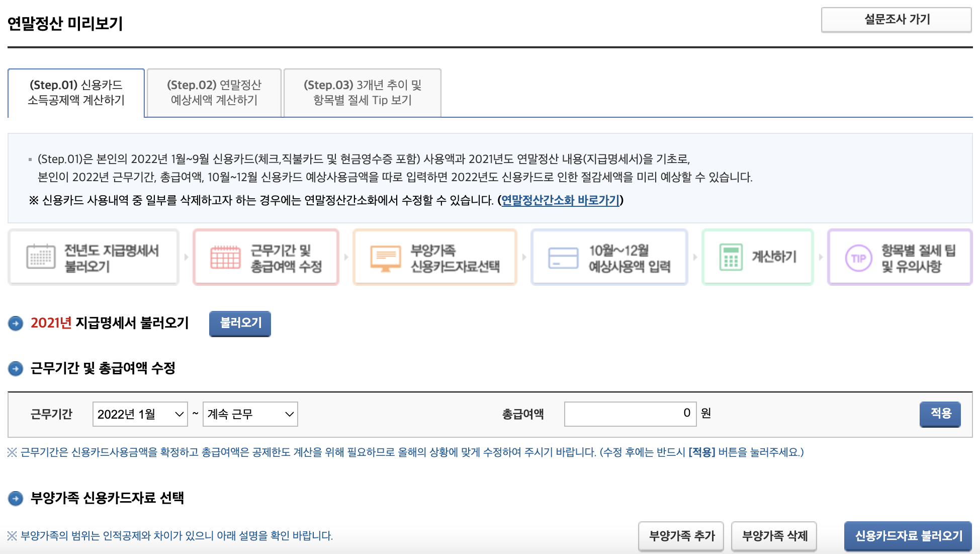Screen dimensions: 980x554
Task: Click the 설문조사 가기 button
Action: 896,20
